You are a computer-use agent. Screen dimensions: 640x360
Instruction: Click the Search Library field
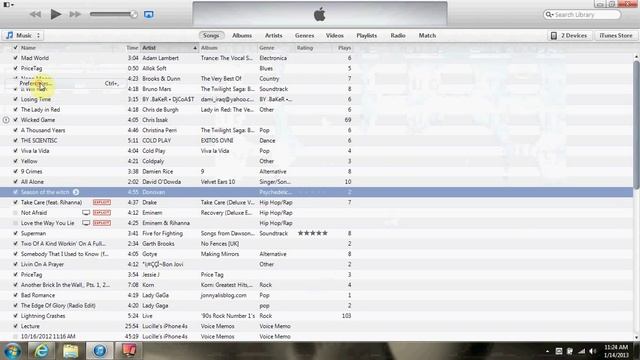coord(582,15)
